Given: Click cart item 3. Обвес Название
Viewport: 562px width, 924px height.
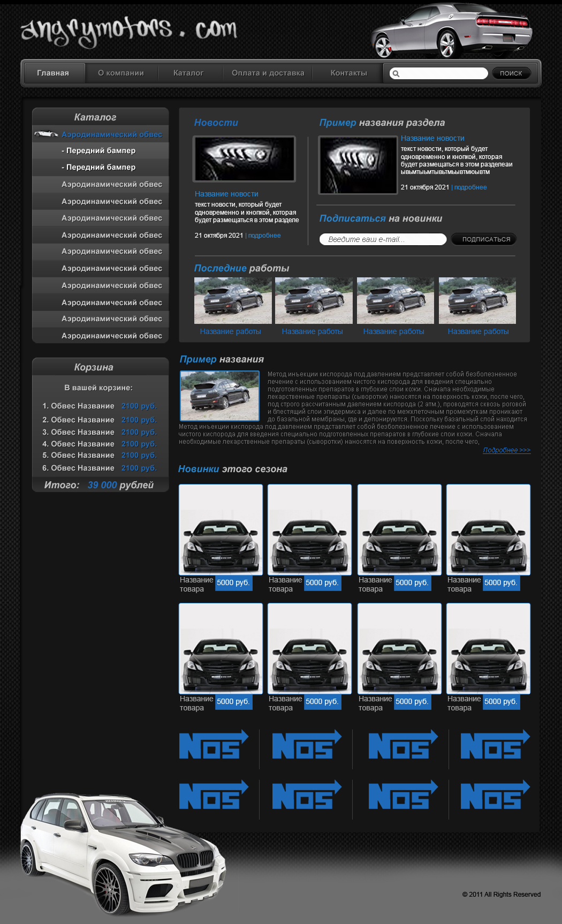Looking at the screenshot, I should point(78,432).
